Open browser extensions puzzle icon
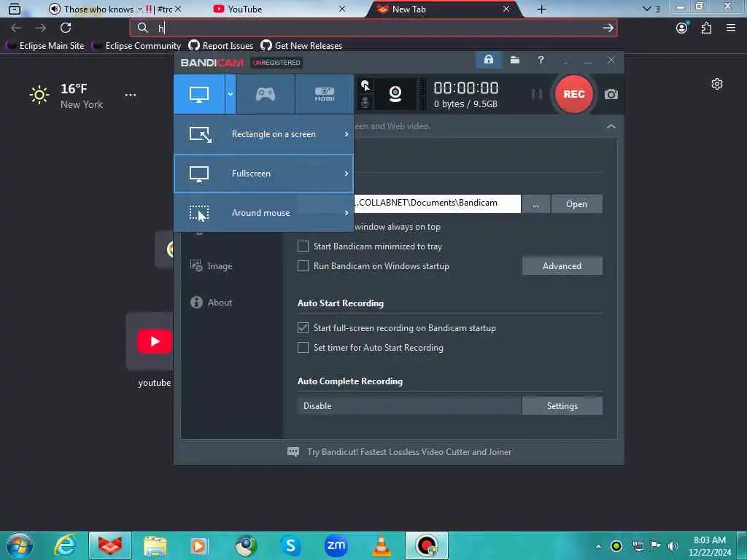 706,28
